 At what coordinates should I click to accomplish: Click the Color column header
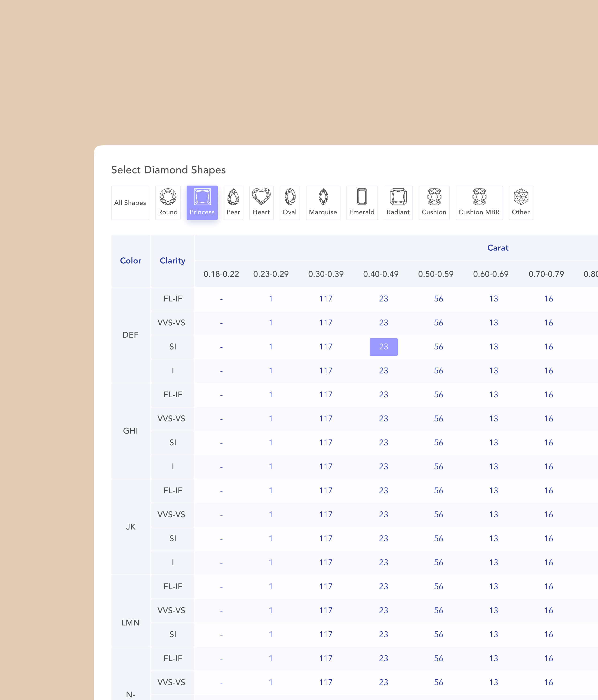(x=131, y=261)
